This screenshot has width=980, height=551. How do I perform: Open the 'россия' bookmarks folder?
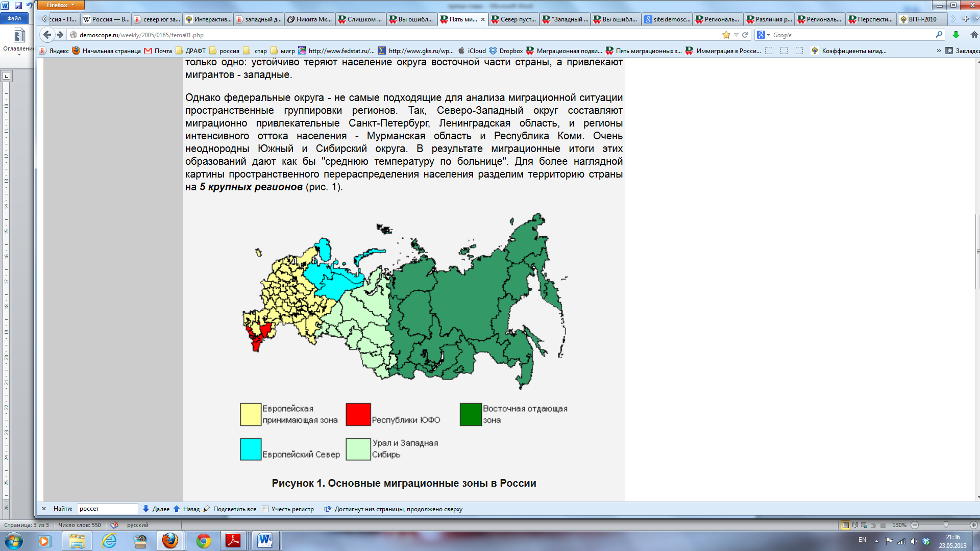pos(224,51)
